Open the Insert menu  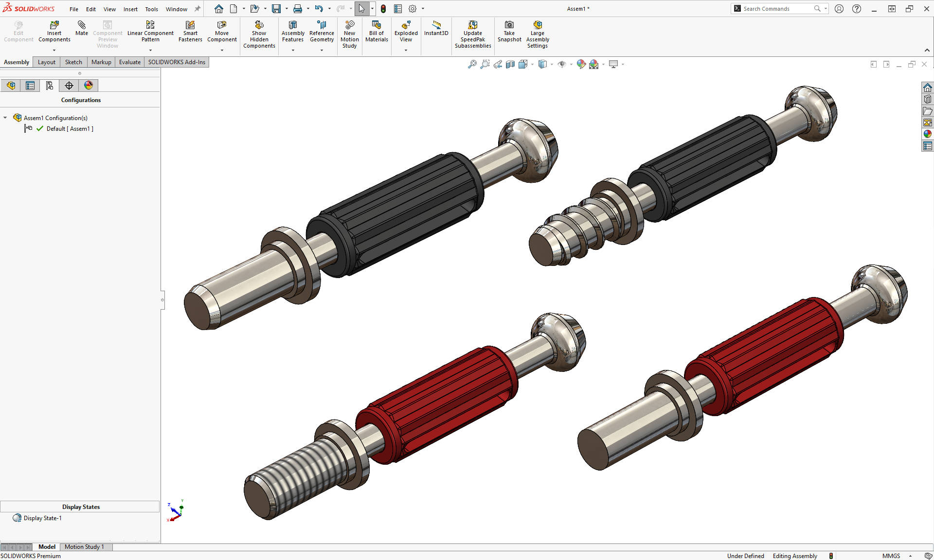pos(130,9)
